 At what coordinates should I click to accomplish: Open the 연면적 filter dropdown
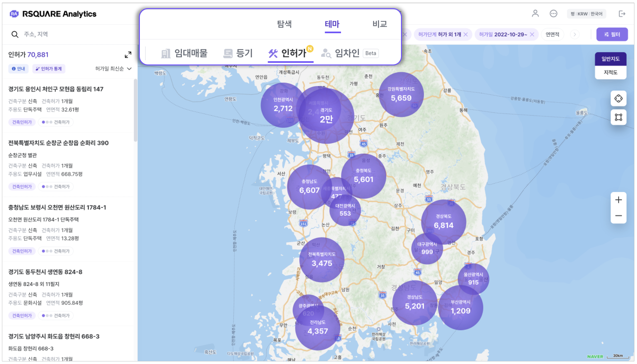point(552,35)
